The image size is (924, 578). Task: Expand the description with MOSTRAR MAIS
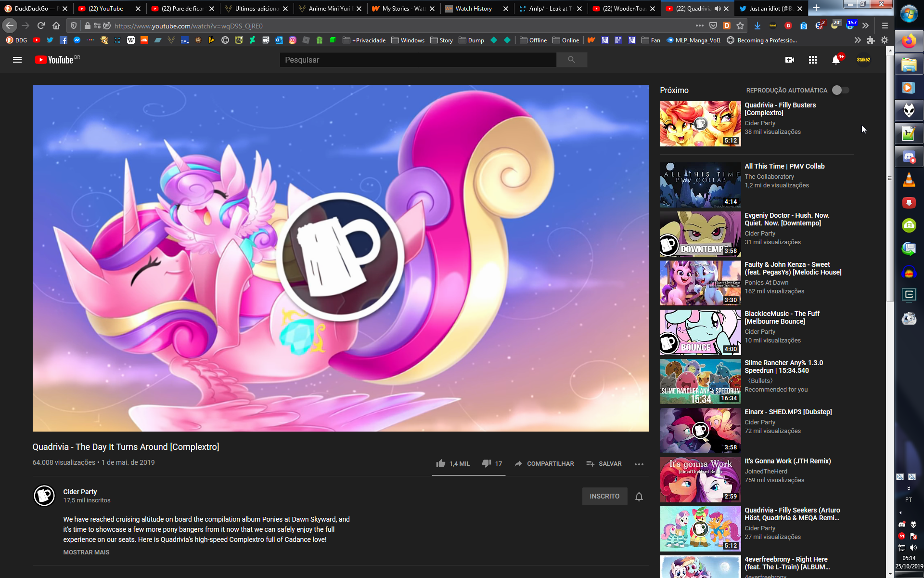pos(86,552)
